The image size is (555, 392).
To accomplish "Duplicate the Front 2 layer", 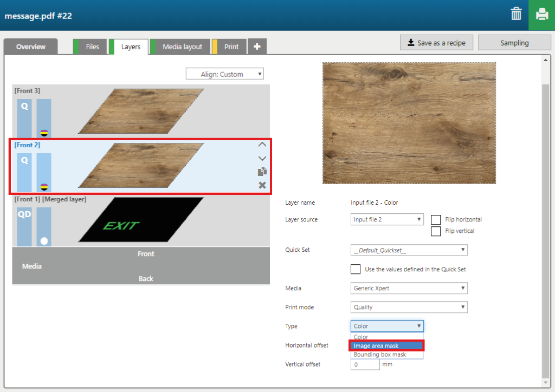I will (x=262, y=172).
